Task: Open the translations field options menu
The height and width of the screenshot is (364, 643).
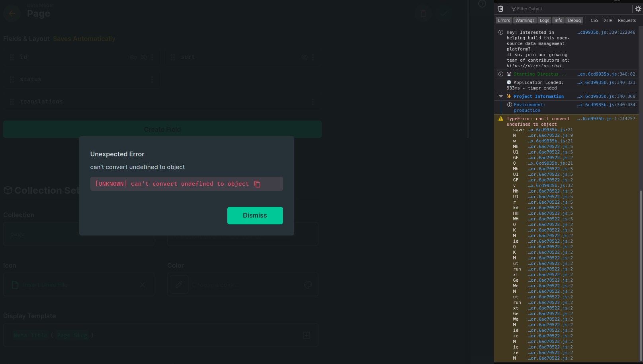Action: click(x=313, y=102)
